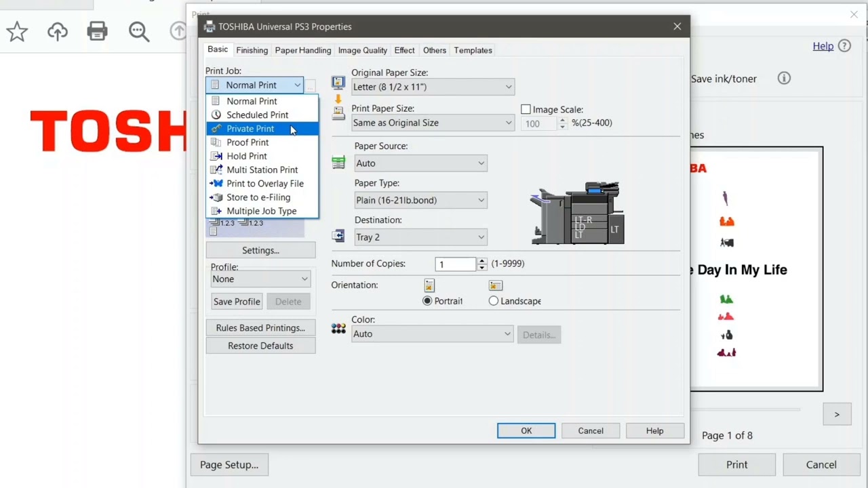Choose Scheduled Print option

(262, 115)
